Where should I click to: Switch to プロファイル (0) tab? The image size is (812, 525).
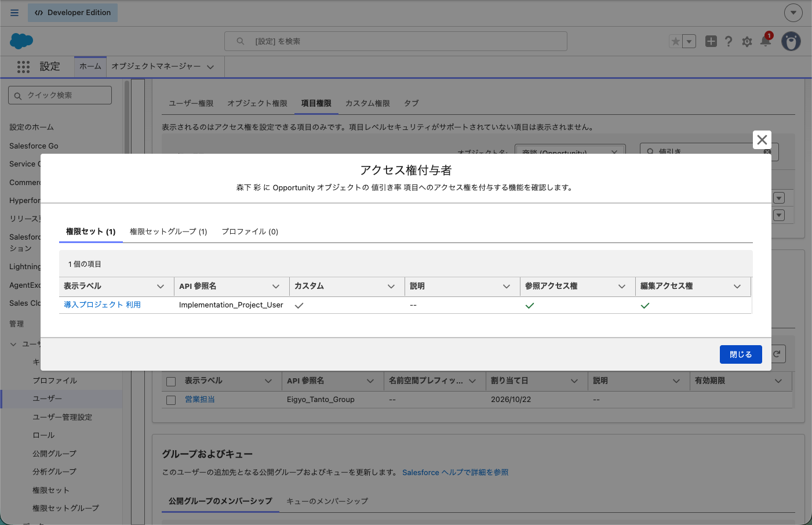[250, 231]
